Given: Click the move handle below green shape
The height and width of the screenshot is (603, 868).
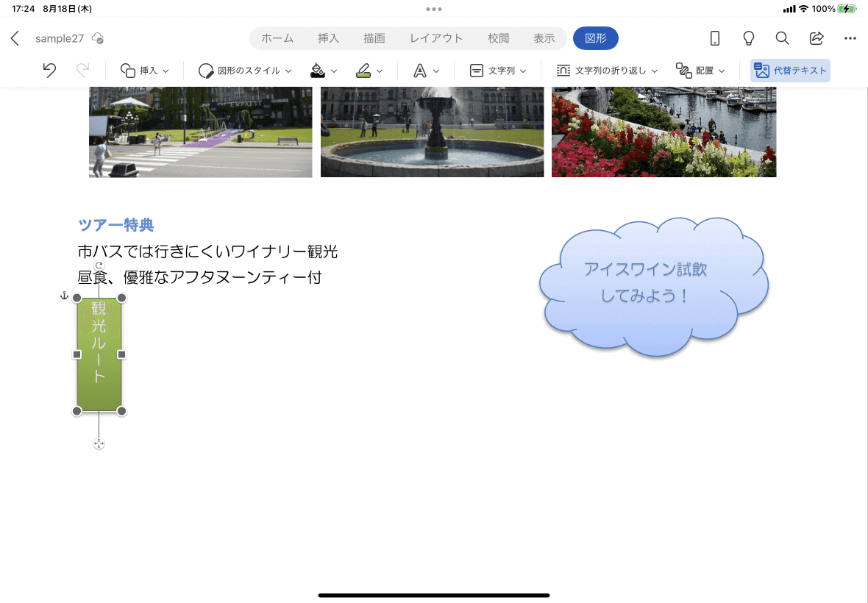Looking at the screenshot, I should (99, 443).
